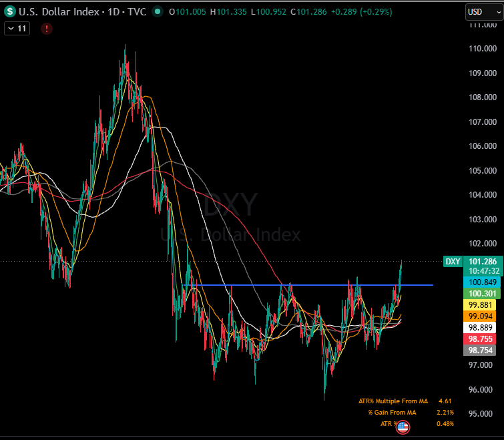Image resolution: width=504 pixels, height=440 pixels.
Task: Click the ATR% Multiple From MA label
Action: point(393,401)
